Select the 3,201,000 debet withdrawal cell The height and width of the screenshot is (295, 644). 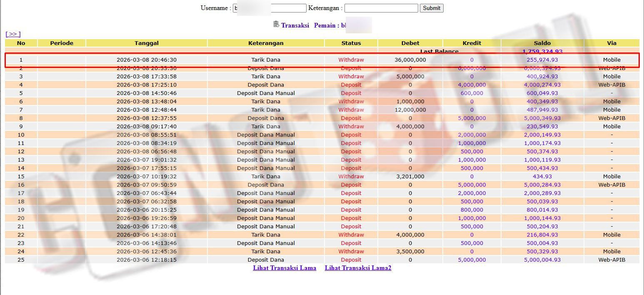click(410, 176)
